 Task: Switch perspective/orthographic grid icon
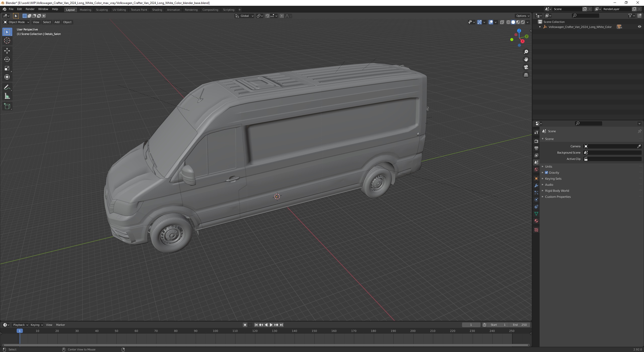526,75
